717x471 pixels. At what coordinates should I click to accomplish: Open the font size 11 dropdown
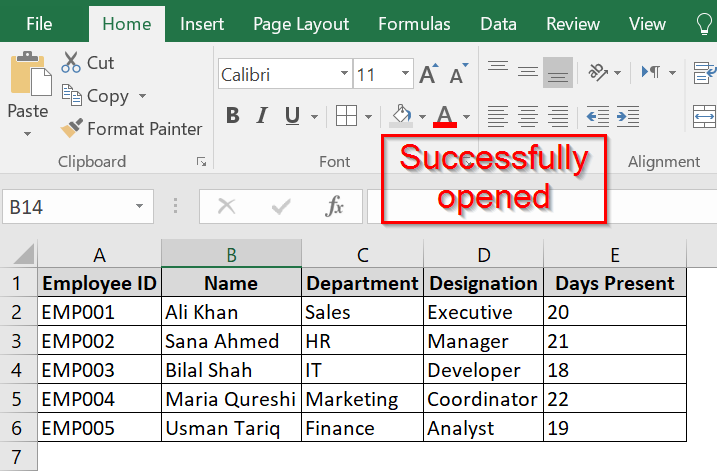point(405,73)
